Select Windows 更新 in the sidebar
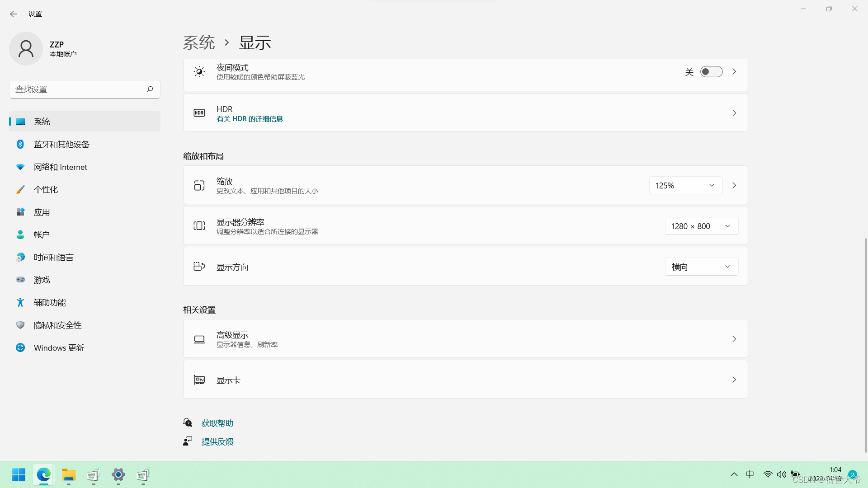This screenshot has width=868, height=488. [59, 347]
